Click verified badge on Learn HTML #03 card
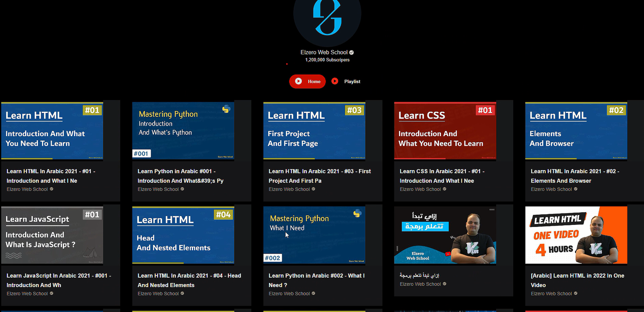Viewport: 644px width, 312px height. [314, 189]
